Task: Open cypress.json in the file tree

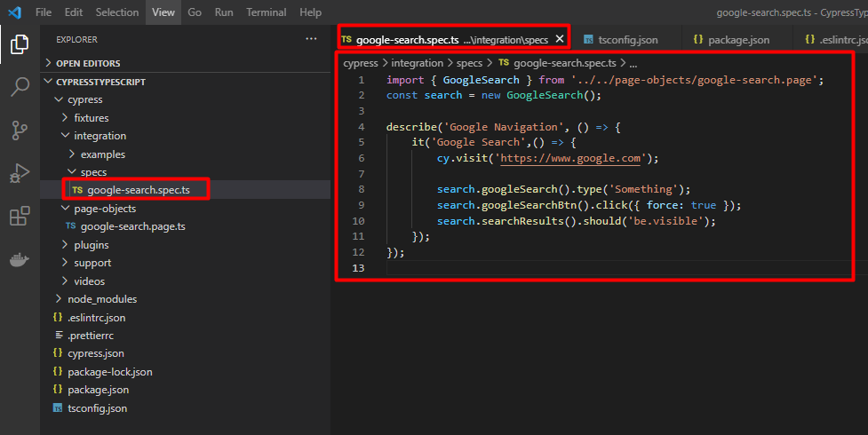Action: [x=95, y=353]
